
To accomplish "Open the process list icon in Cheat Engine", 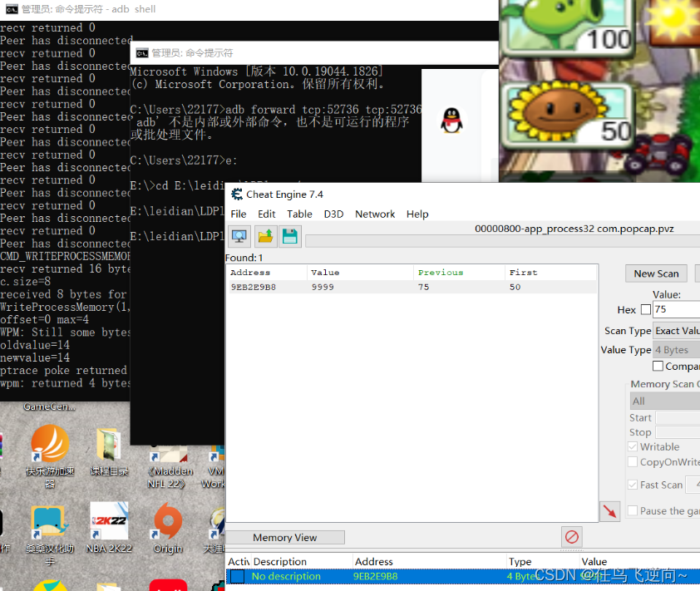I will point(239,237).
